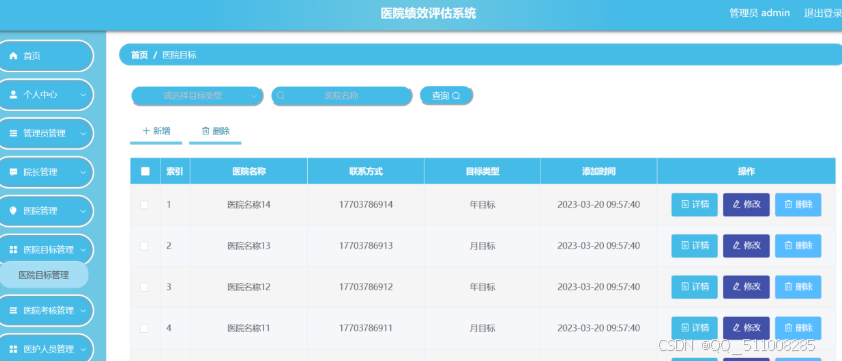Click the phone number 17703786912
Viewport: 842px width, 361px height.
click(366, 287)
